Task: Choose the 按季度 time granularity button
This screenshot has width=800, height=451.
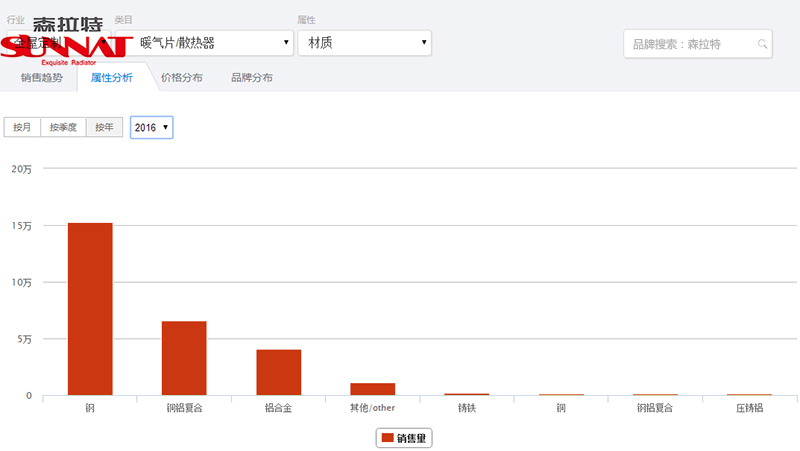Action: tap(63, 127)
